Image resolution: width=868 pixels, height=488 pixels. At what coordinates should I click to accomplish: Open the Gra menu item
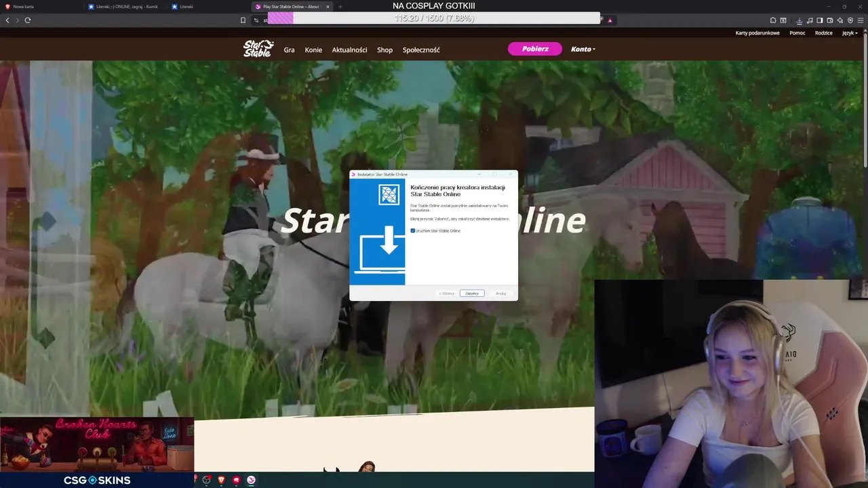[289, 49]
